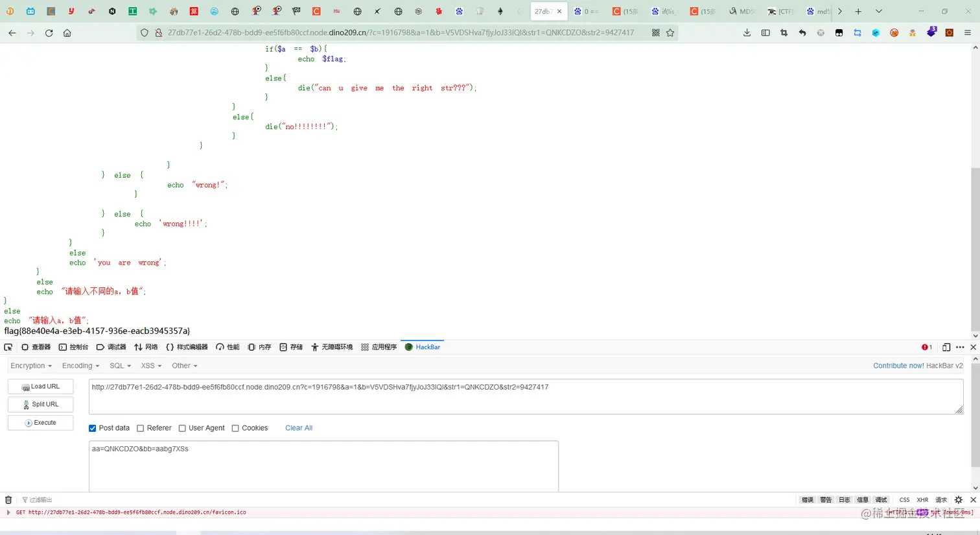Toggle the sidebar view icon
The width and height of the screenshot is (980, 535).
click(x=765, y=32)
